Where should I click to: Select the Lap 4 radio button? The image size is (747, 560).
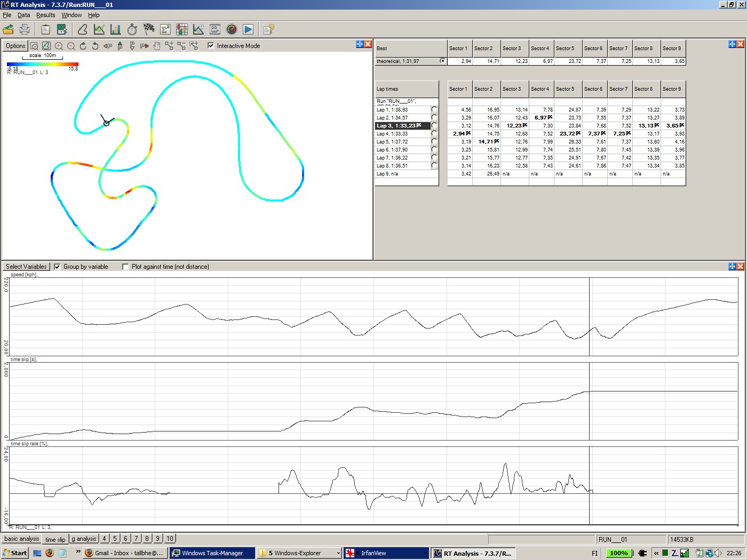(x=434, y=133)
